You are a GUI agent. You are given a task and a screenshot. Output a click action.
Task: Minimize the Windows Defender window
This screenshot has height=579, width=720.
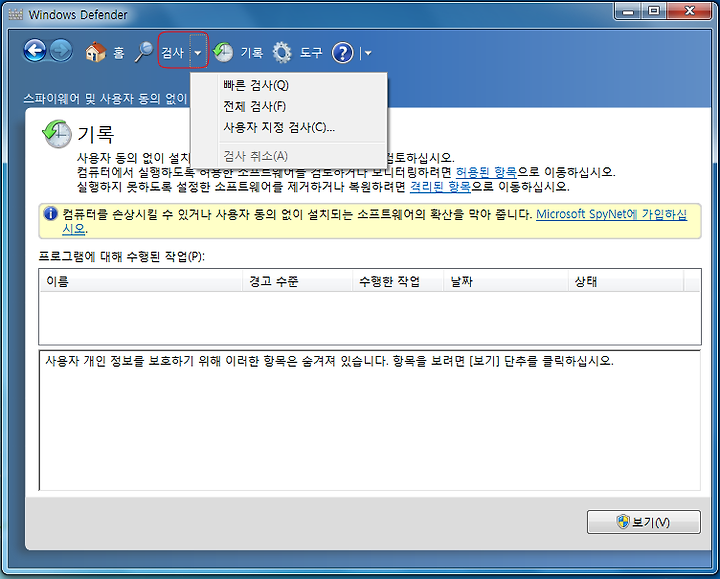[628, 11]
